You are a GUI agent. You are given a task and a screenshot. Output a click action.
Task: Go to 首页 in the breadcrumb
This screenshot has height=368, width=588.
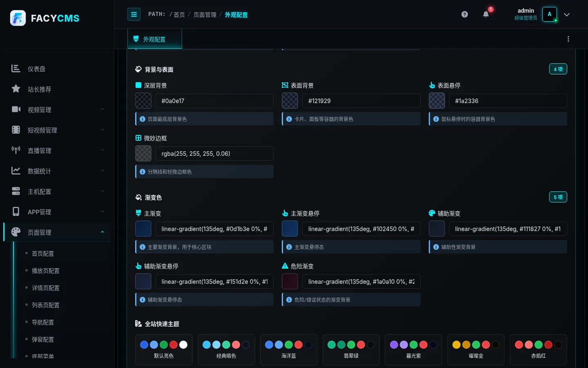click(x=179, y=15)
